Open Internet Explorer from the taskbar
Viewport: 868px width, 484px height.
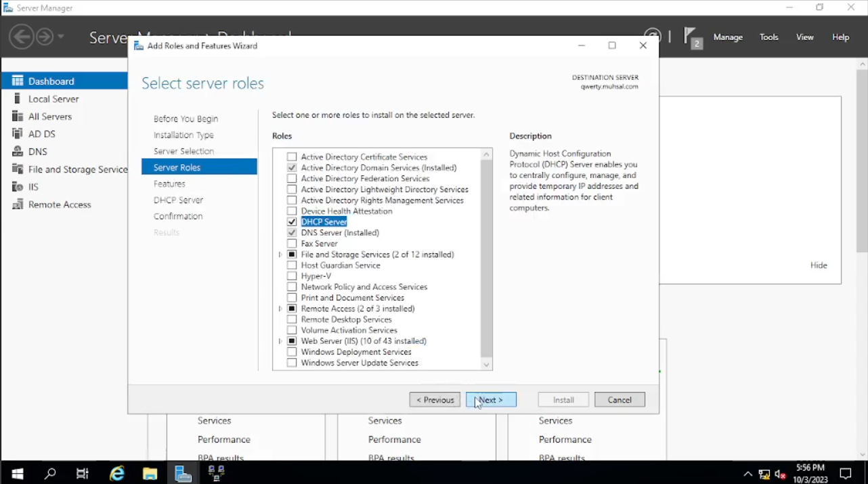pos(117,473)
